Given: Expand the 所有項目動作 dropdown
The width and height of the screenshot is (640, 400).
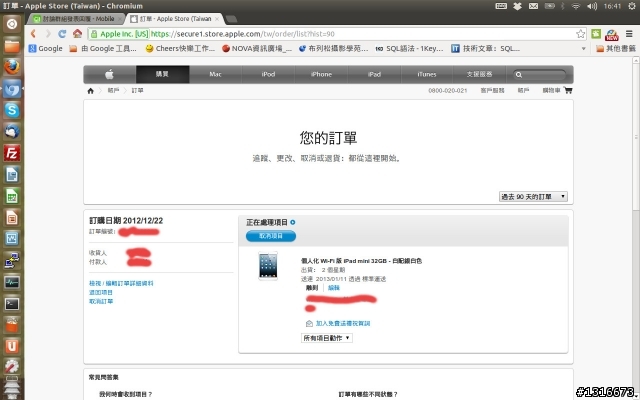Looking at the screenshot, I should click(327, 338).
